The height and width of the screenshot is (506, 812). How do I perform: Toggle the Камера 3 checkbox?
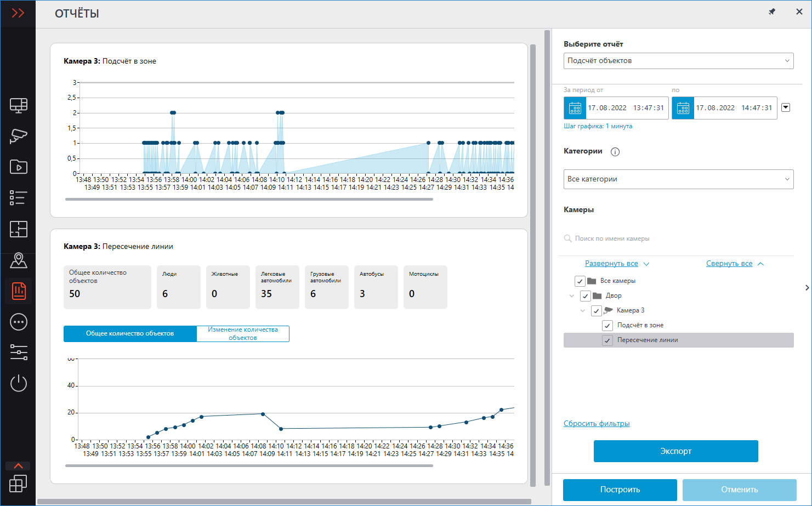(596, 311)
